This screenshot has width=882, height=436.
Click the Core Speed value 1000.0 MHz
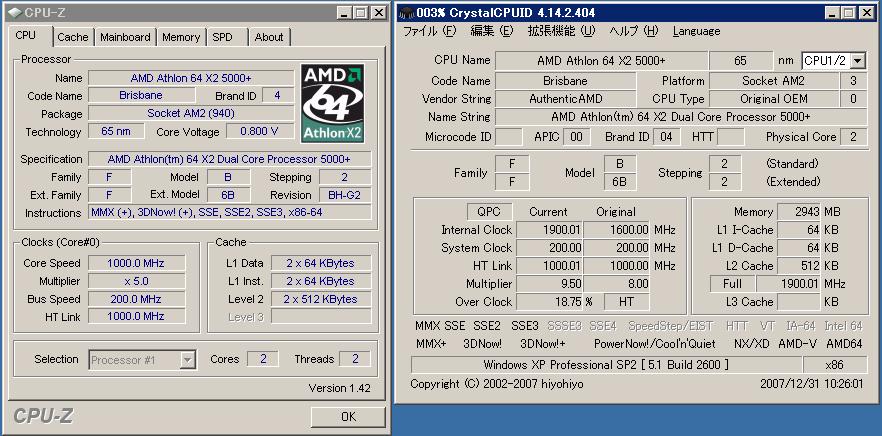coord(137,263)
